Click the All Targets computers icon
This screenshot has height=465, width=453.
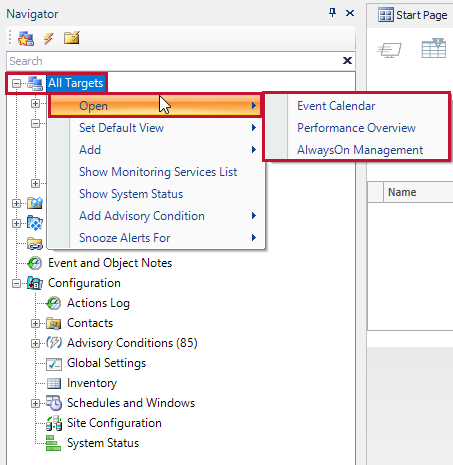coord(35,83)
